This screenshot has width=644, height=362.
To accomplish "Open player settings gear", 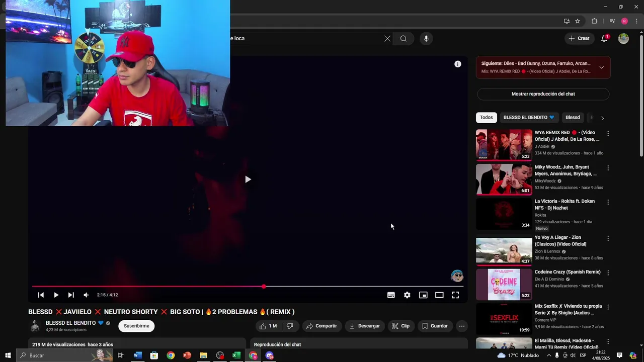I will [x=407, y=295].
